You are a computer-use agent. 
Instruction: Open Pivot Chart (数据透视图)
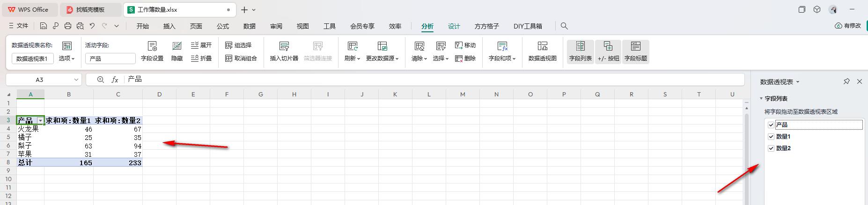click(x=543, y=51)
